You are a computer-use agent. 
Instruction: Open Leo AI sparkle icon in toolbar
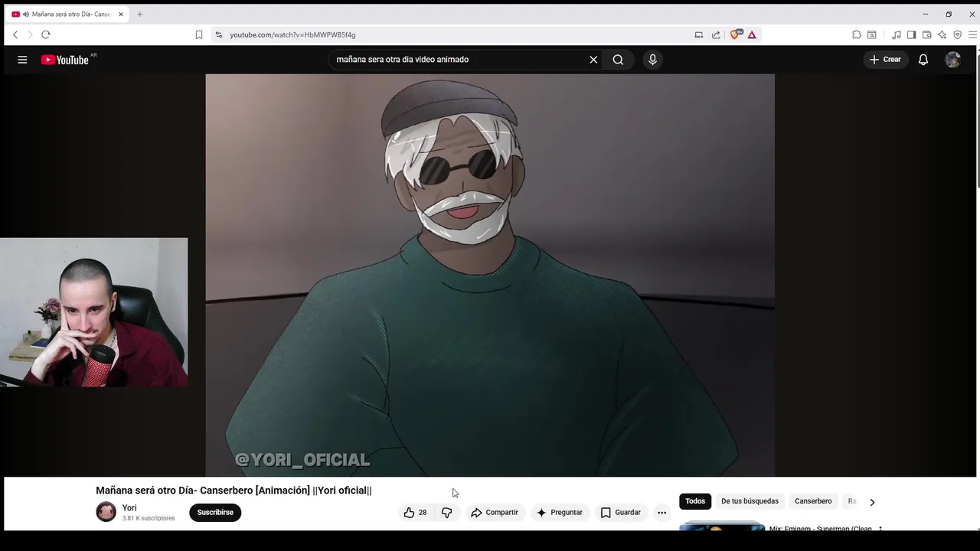(942, 34)
